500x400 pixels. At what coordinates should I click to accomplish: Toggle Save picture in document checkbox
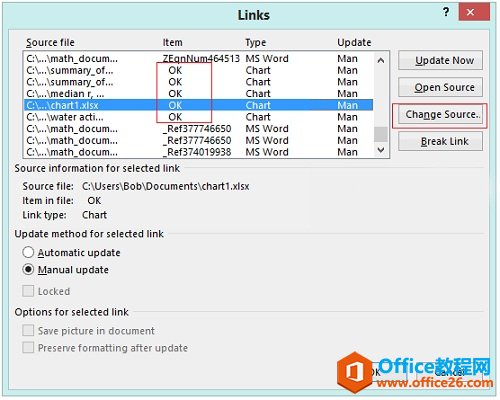tap(28, 330)
